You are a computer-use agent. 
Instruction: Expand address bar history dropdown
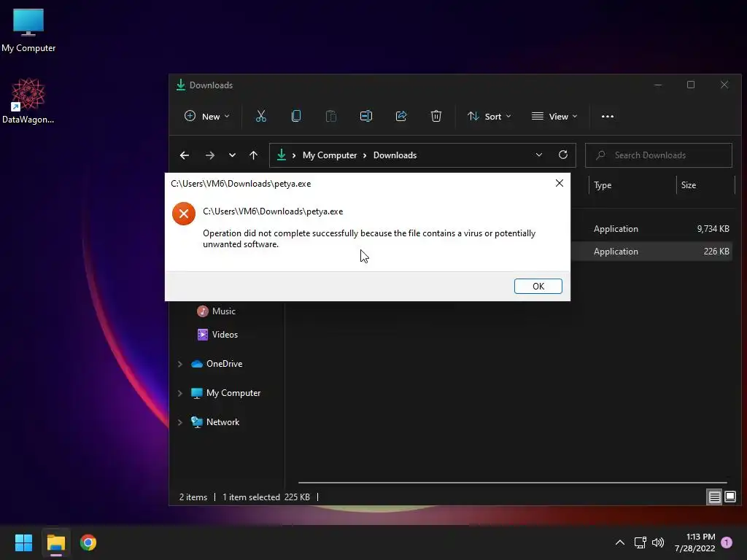539,155
